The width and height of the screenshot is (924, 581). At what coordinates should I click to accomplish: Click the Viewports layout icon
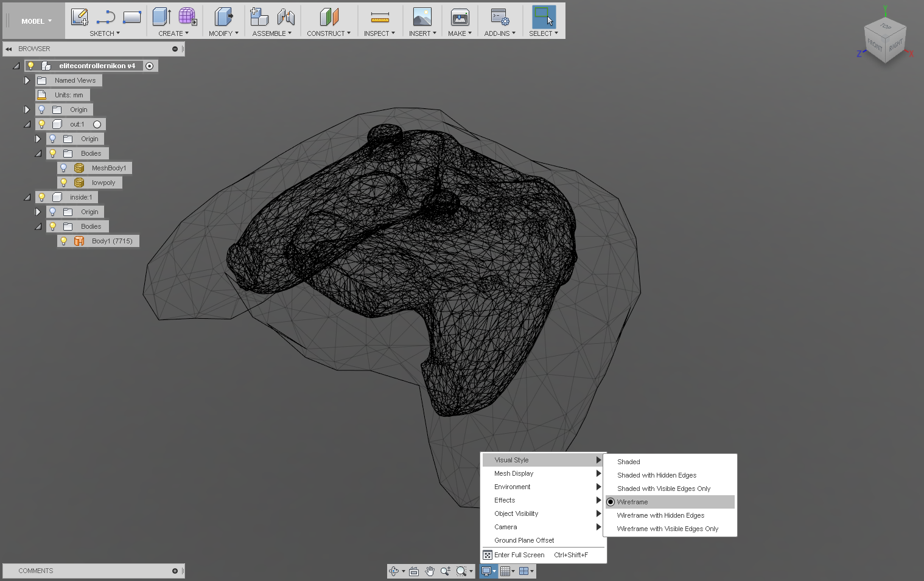(x=523, y=571)
